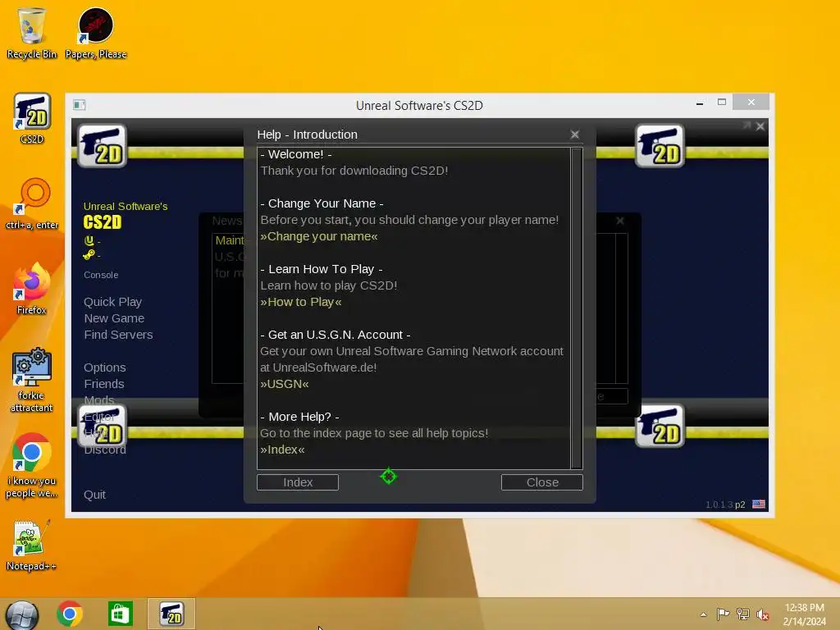This screenshot has width=840, height=630.
Task: Open Console from the main menu
Action: pyautogui.click(x=101, y=275)
